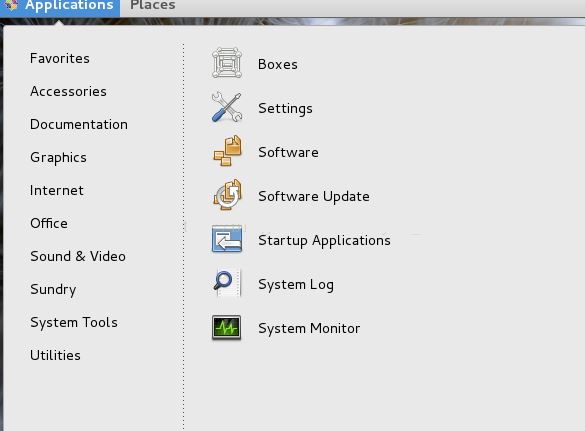The image size is (585, 431).
Task: Select Sound & Video category
Action: [x=78, y=256]
